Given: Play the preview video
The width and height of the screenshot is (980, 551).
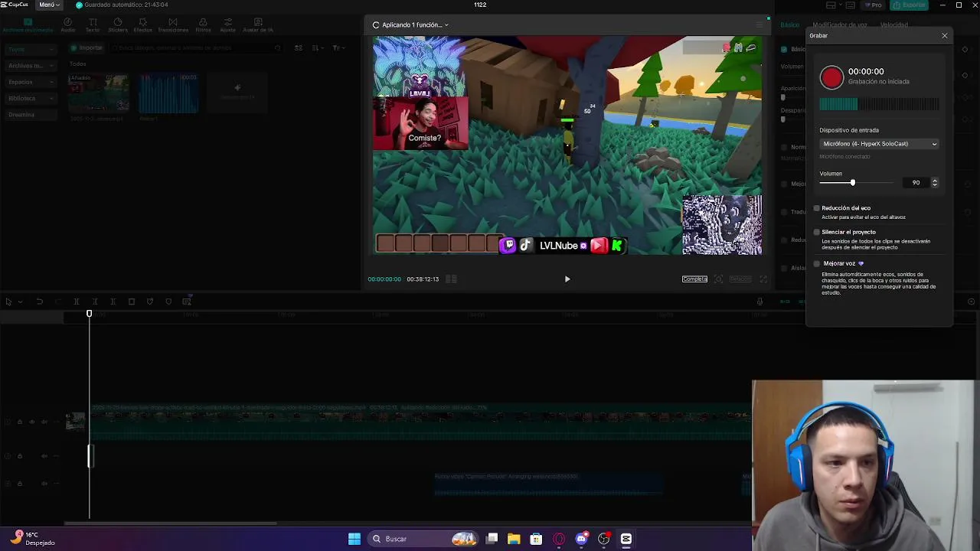Looking at the screenshot, I should 567,279.
